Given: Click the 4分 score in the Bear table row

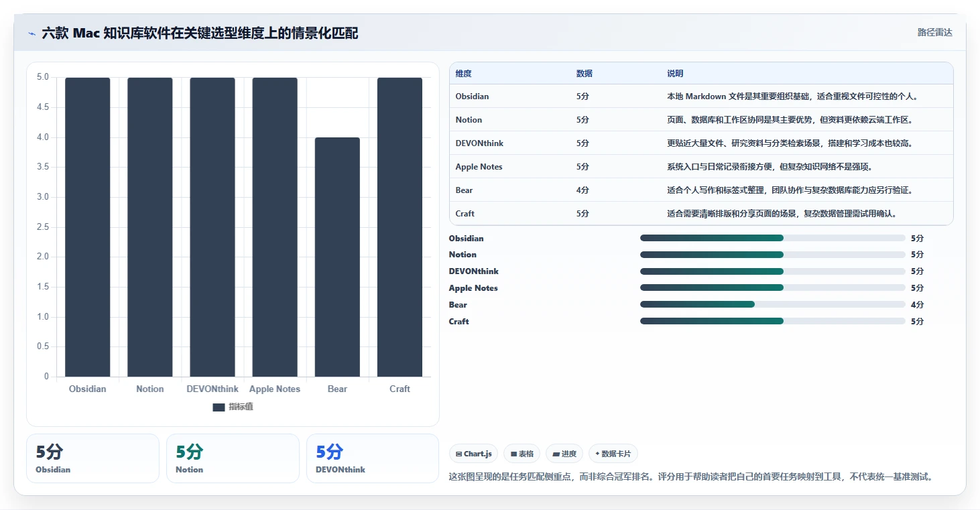Looking at the screenshot, I should [x=583, y=190].
